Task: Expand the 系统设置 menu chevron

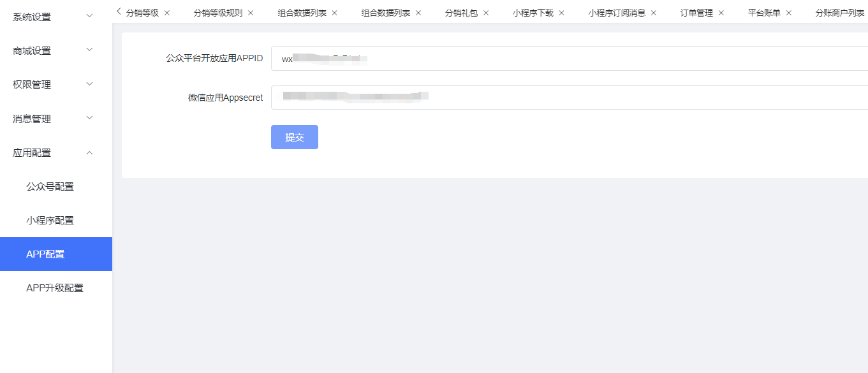Action: (90, 15)
